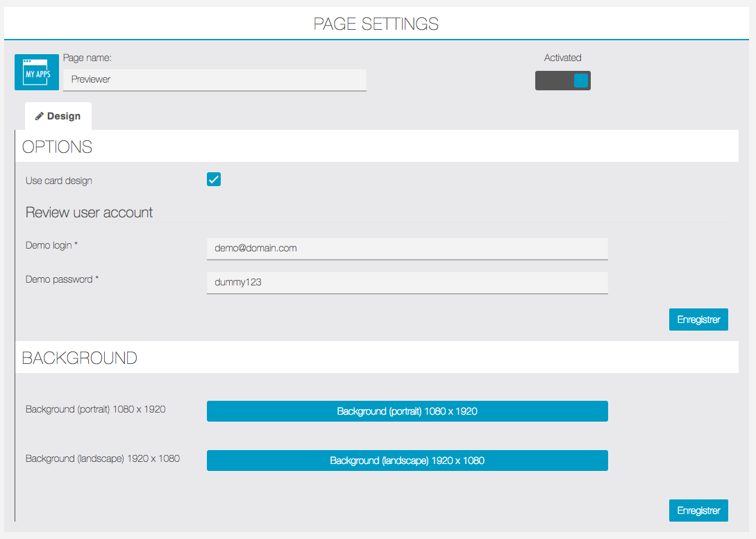The height and width of the screenshot is (539, 756).
Task: Click the Review user account heading
Action: 89,213
